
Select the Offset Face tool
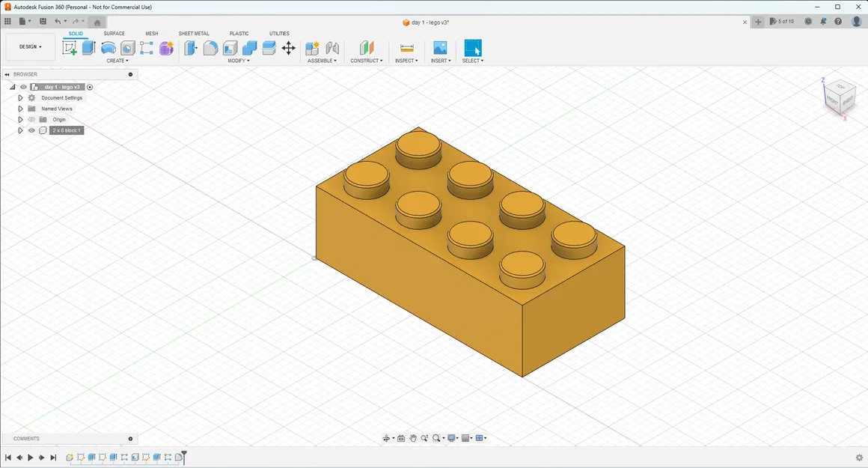point(269,48)
